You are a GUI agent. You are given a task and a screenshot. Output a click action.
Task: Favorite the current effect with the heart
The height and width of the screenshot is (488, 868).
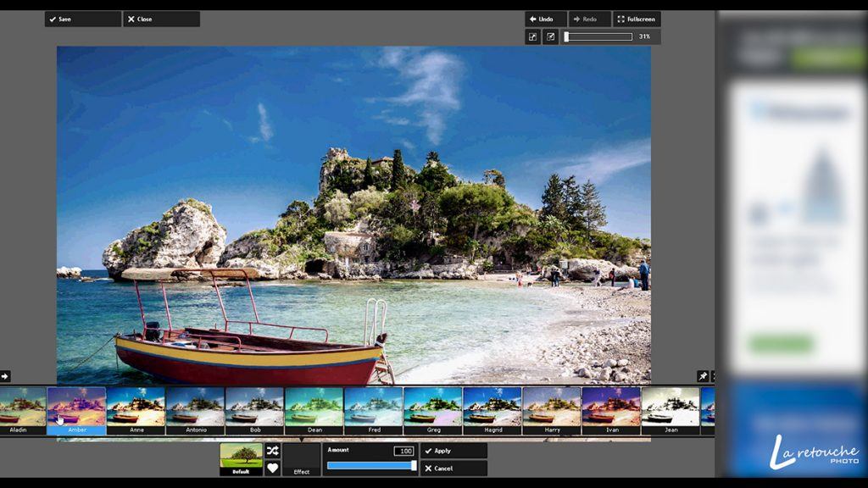pyautogui.click(x=272, y=467)
